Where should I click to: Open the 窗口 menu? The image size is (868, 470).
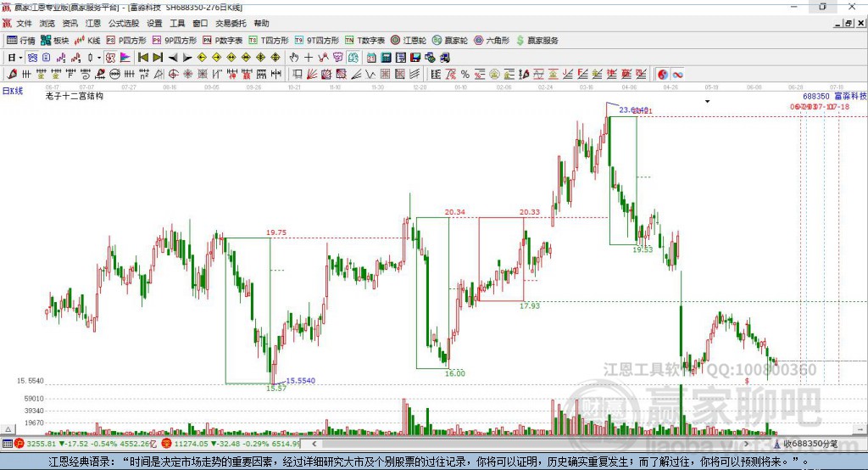200,23
